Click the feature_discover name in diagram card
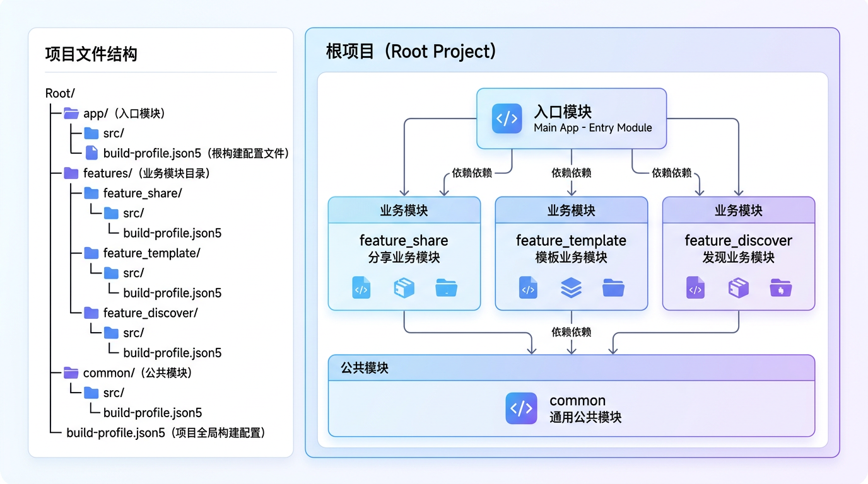 point(739,241)
